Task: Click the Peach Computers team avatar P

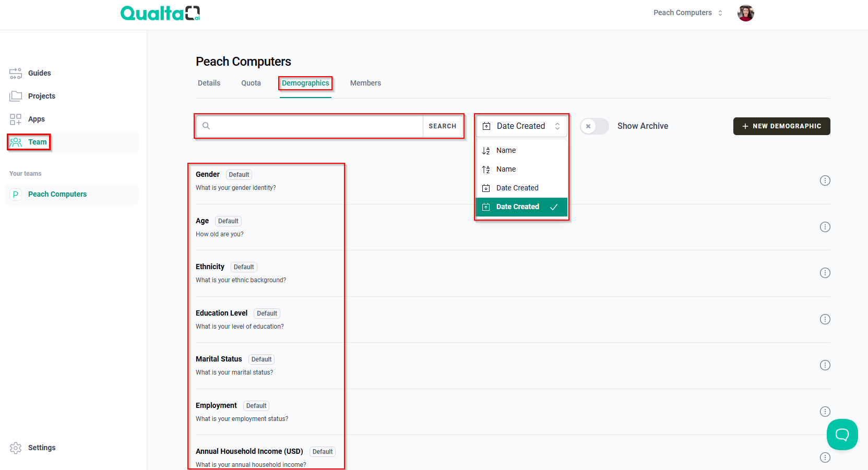Action: (x=16, y=194)
